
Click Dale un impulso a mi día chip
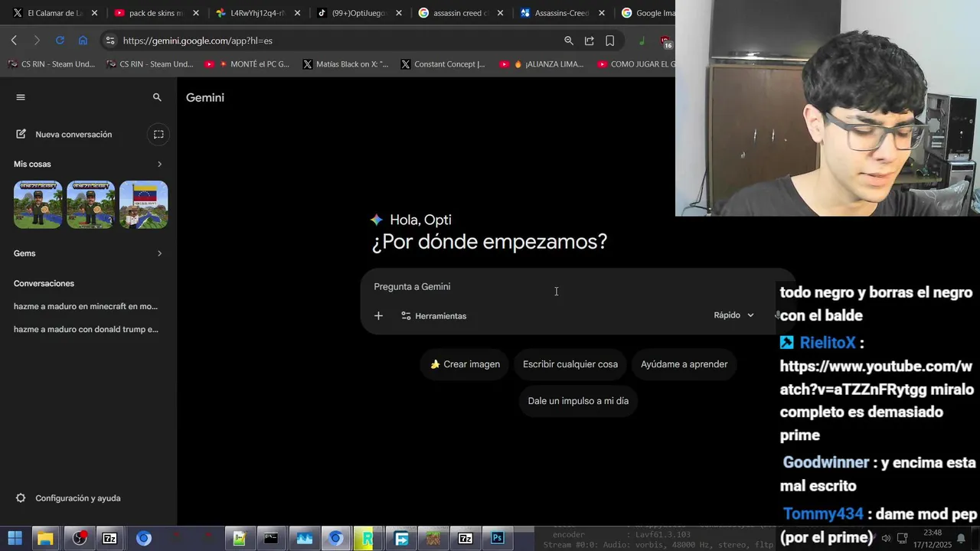[x=578, y=401]
